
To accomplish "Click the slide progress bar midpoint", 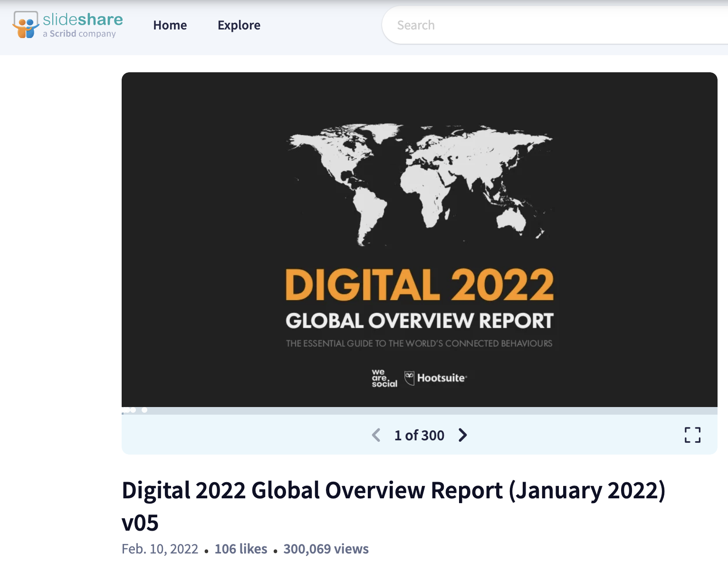I will (x=419, y=410).
